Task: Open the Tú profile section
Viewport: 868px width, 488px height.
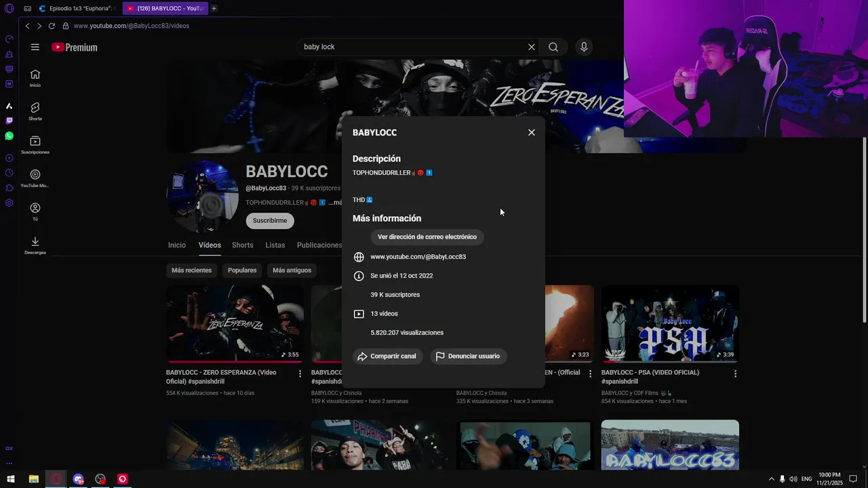Action: 35,211
